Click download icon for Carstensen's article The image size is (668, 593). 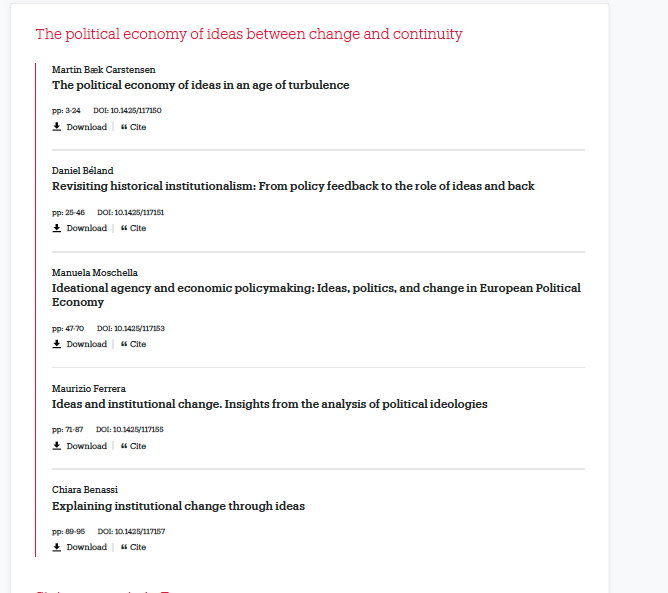57,127
